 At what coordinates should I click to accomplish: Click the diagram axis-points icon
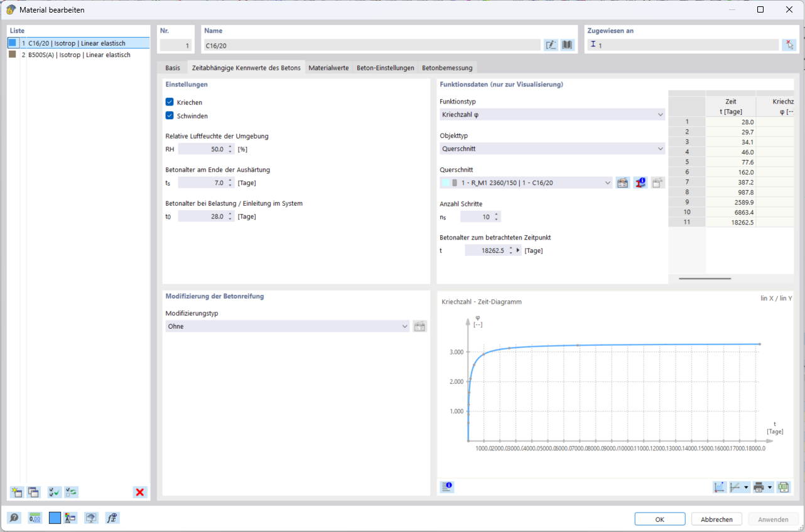click(x=720, y=487)
